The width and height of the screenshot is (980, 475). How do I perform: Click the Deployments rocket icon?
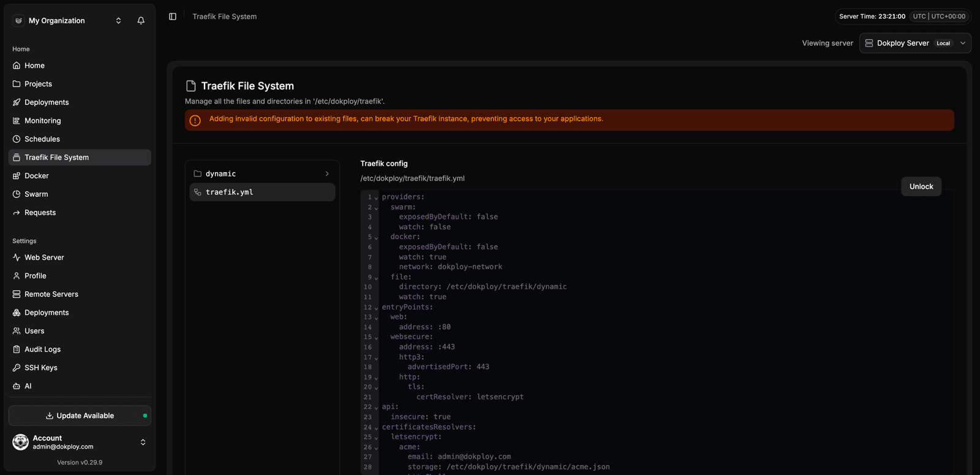pyautogui.click(x=17, y=102)
